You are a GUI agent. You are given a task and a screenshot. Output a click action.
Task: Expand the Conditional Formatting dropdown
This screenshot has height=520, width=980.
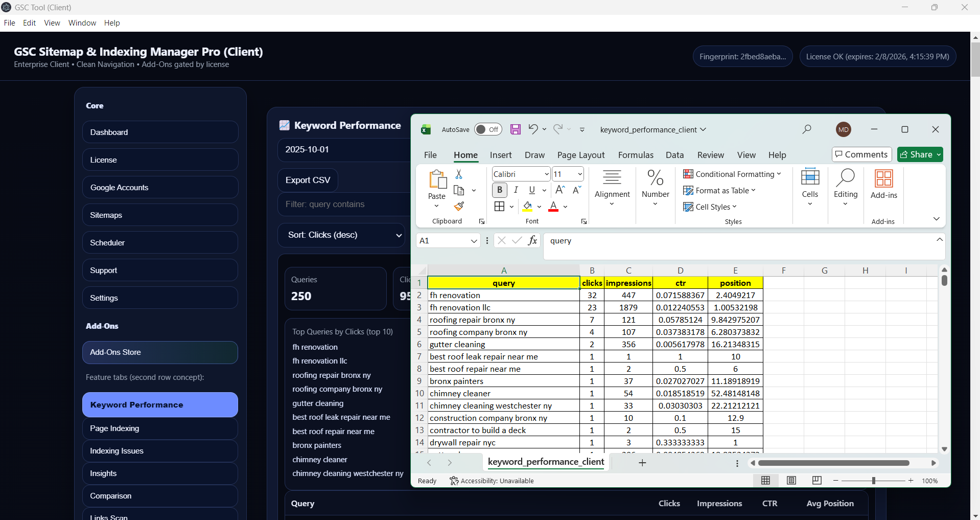[732, 174]
